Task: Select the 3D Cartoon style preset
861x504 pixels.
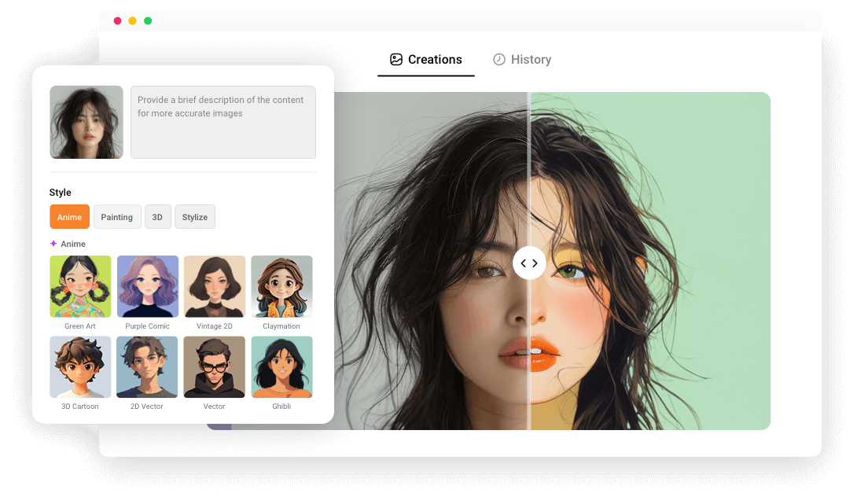Action: (80, 366)
